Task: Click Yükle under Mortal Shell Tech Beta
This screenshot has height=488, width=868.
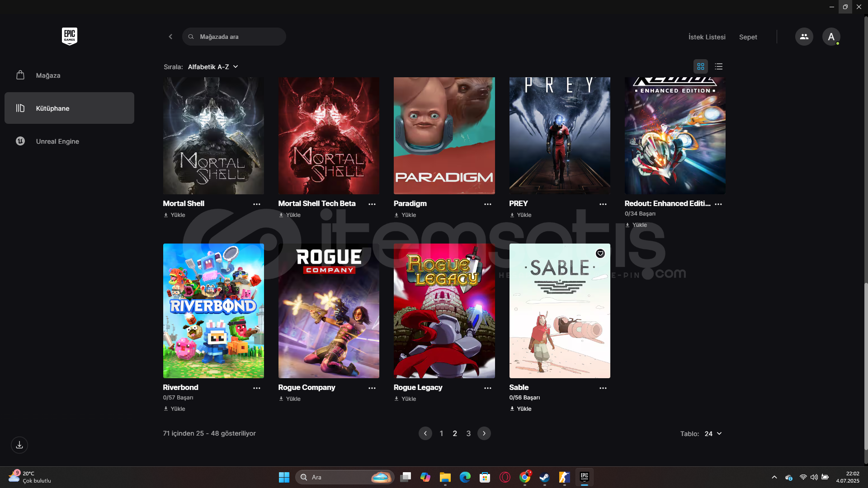Action: pyautogui.click(x=290, y=215)
